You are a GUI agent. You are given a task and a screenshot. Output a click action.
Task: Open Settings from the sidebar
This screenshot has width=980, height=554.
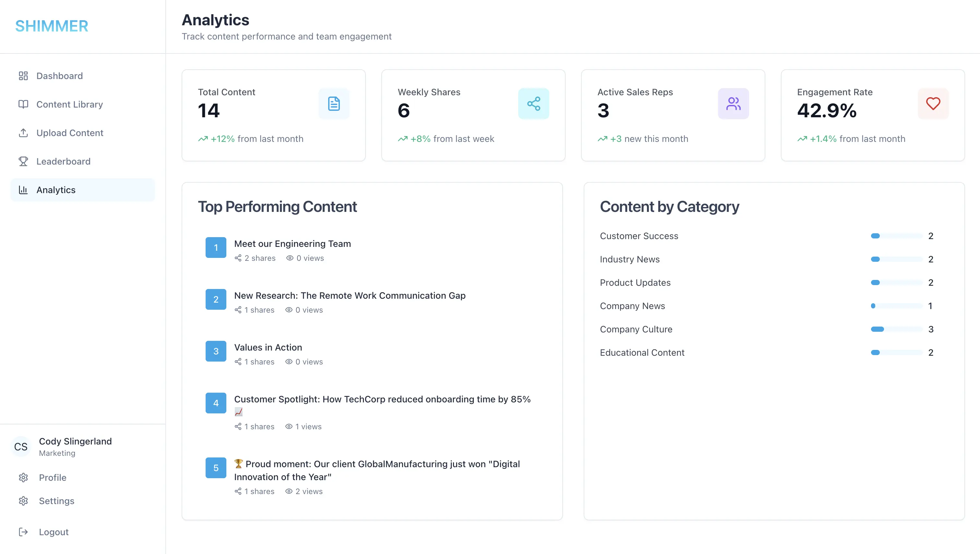tap(56, 501)
